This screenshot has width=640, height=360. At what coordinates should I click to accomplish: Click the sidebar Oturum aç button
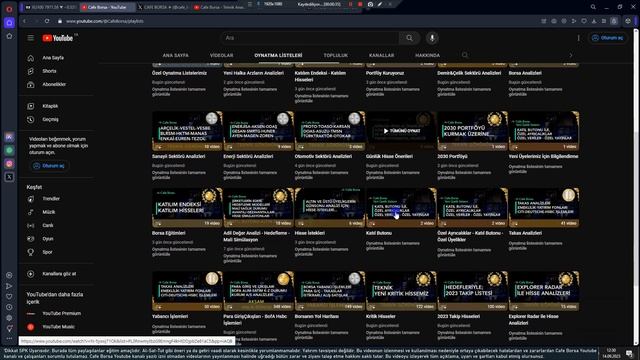point(49,166)
